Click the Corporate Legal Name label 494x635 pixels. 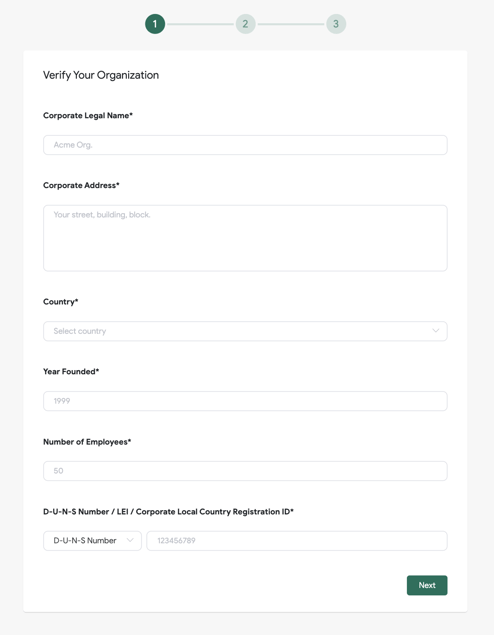click(88, 115)
